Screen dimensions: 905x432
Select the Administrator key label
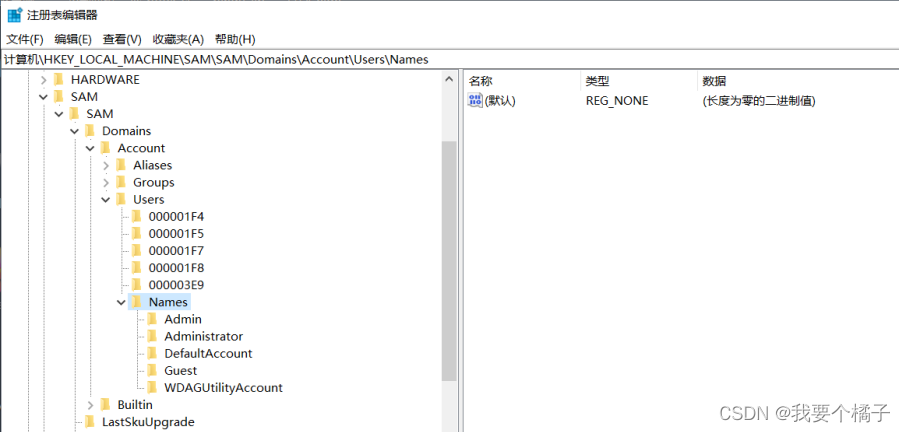pyautogui.click(x=204, y=336)
